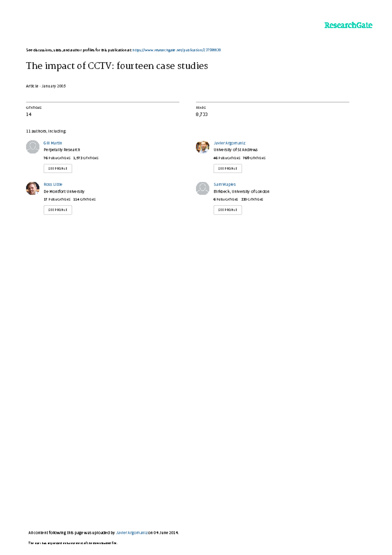392x555 pixels.
Task: Open Gill Martin's author name link
Action: (x=53, y=143)
